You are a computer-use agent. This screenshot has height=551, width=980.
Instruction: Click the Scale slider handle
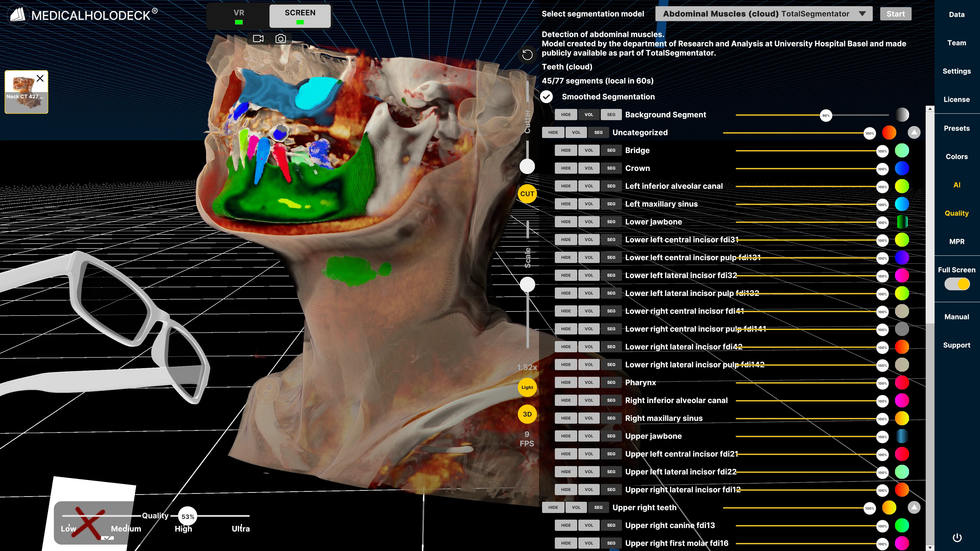pos(527,284)
